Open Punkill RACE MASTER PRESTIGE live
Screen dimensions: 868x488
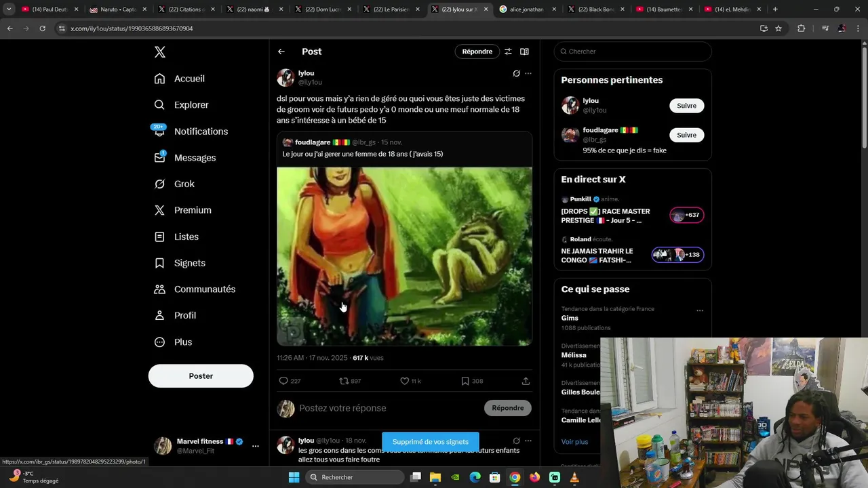pyautogui.click(x=633, y=210)
